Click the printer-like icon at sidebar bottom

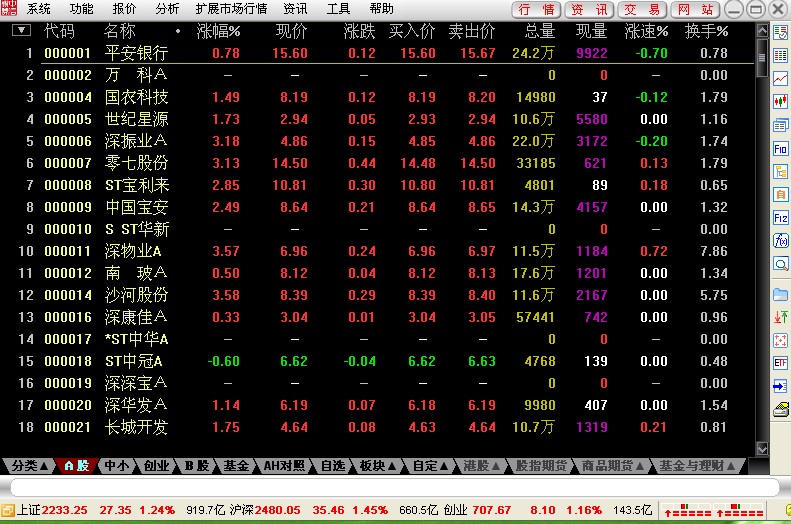click(780, 409)
